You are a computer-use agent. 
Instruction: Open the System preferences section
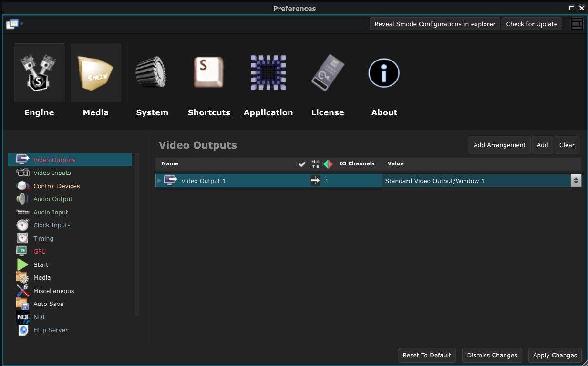(152, 73)
